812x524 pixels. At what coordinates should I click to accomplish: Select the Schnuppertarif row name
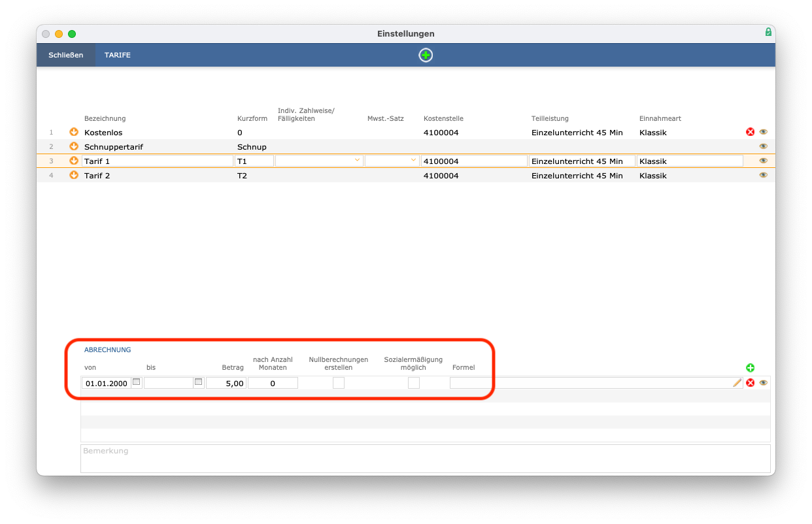114,147
